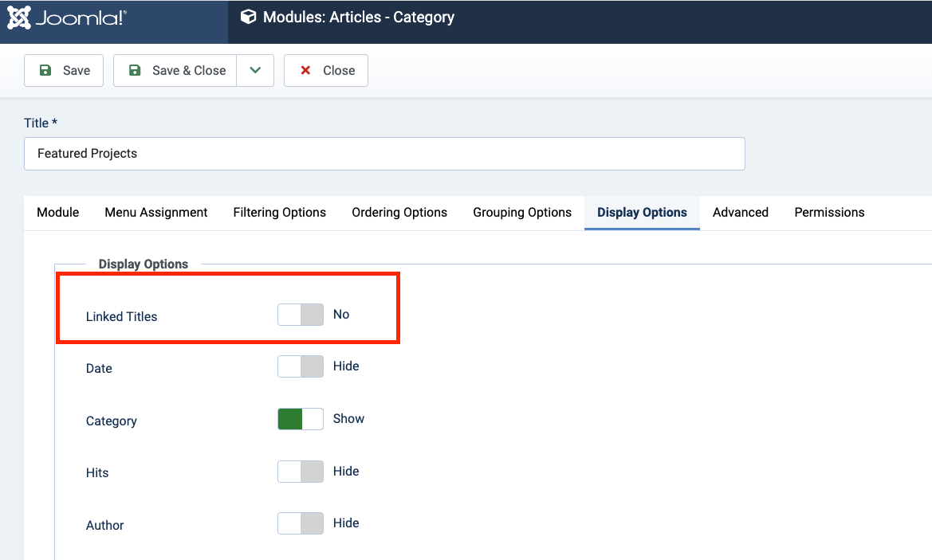Image resolution: width=932 pixels, height=560 pixels.
Task: Toggle the Date show/hide switch
Action: pos(301,366)
